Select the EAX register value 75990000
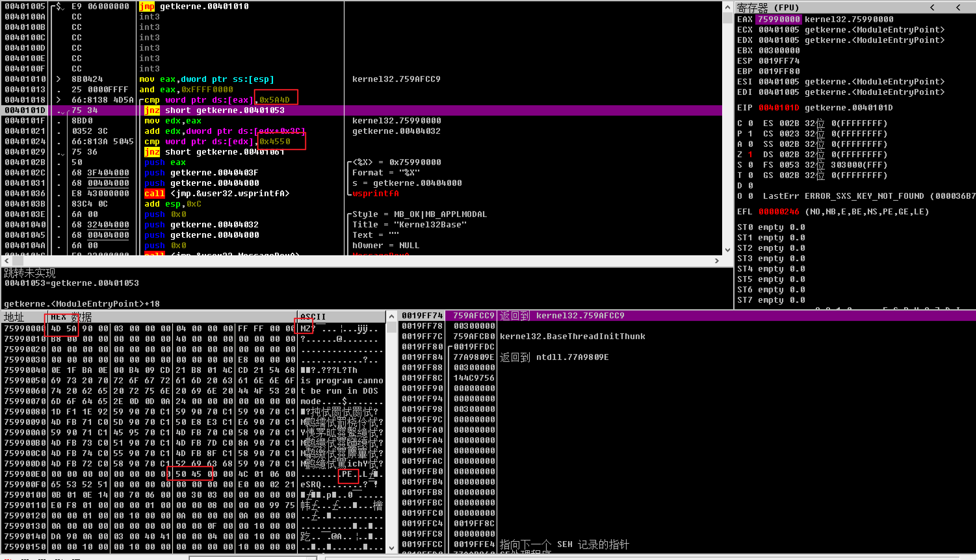 pyautogui.click(x=779, y=19)
